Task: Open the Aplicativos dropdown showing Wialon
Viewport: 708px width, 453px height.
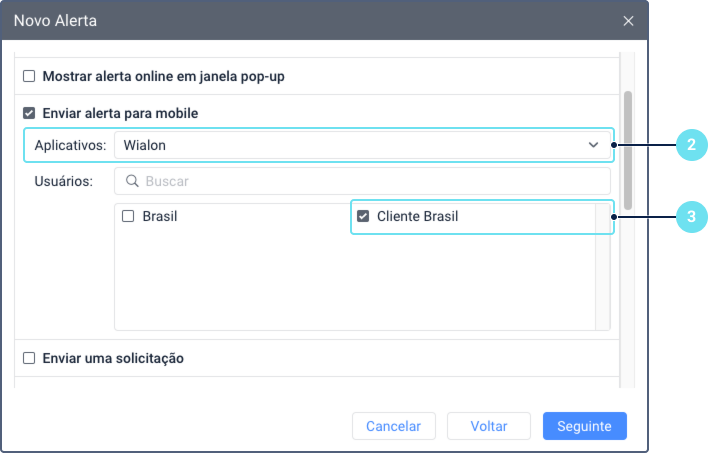Action: [361, 146]
